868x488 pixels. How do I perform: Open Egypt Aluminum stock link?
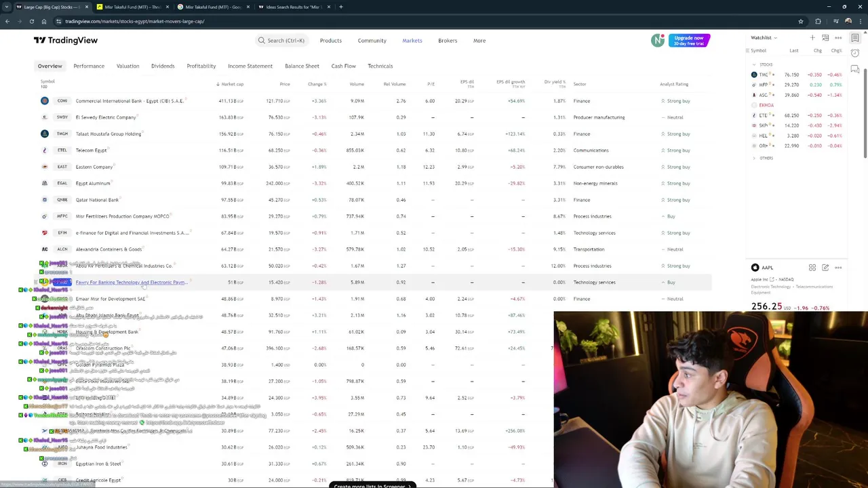(93, 183)
